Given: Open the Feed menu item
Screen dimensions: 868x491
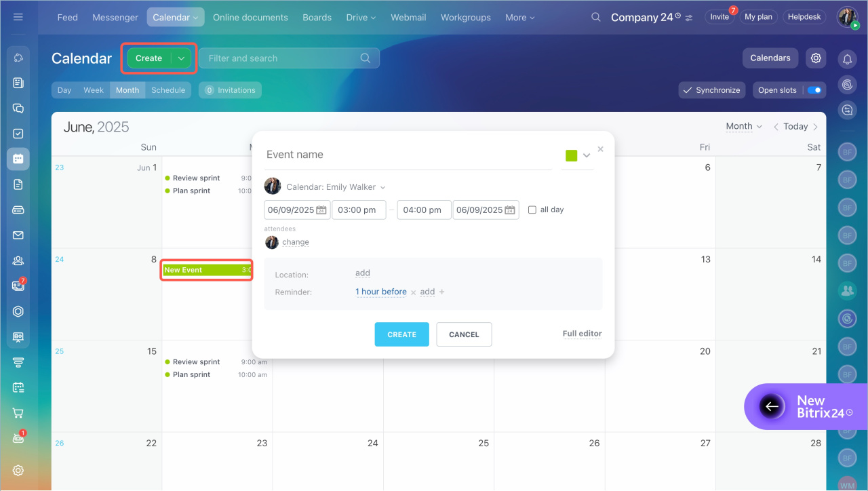Looking at the screenshot, I should pos(68,18).
